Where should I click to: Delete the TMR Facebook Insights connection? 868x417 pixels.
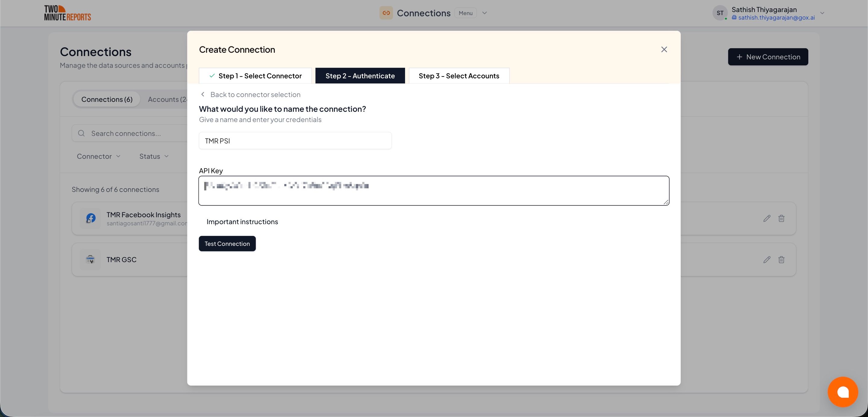coord(781,218)
